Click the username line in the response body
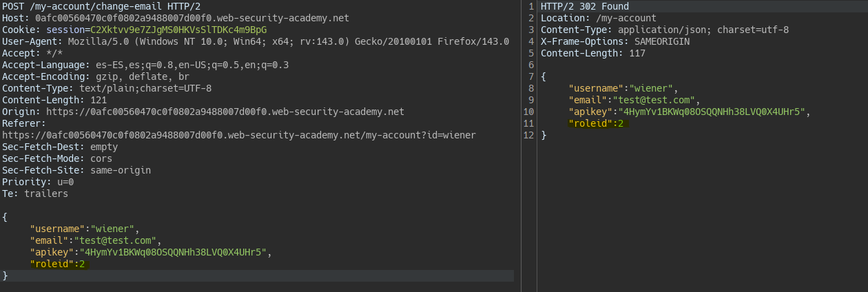The height and width of the screenshot is (292, 868). [x=623, y=88]
